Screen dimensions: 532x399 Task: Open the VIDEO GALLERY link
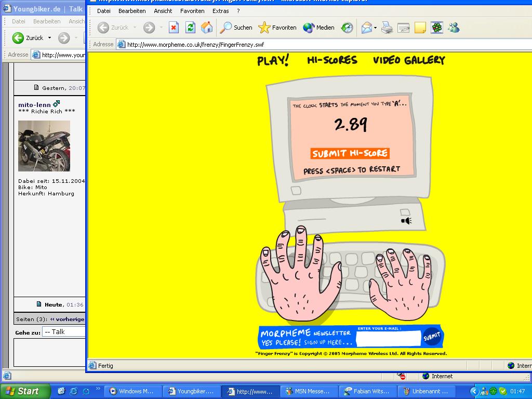point(409,60)
